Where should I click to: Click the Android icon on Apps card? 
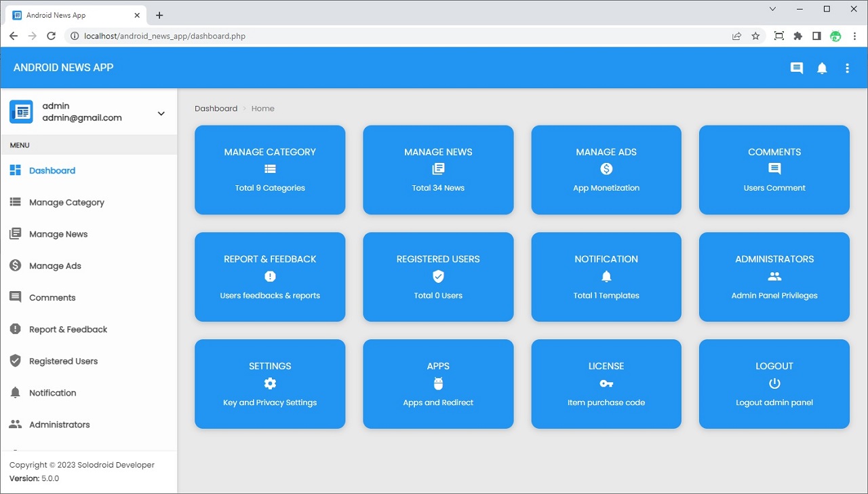pos(438,383)
